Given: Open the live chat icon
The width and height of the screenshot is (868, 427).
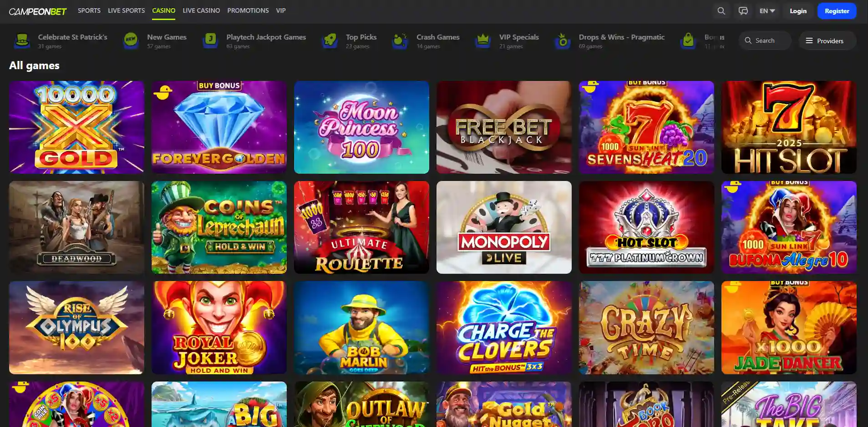Looking at the screenshot, I should point(743,11).
